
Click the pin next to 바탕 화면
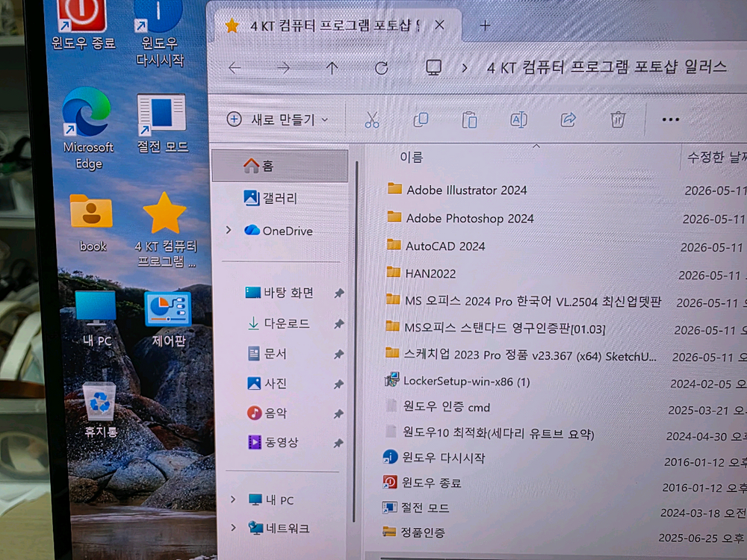[x=338, y=293]
